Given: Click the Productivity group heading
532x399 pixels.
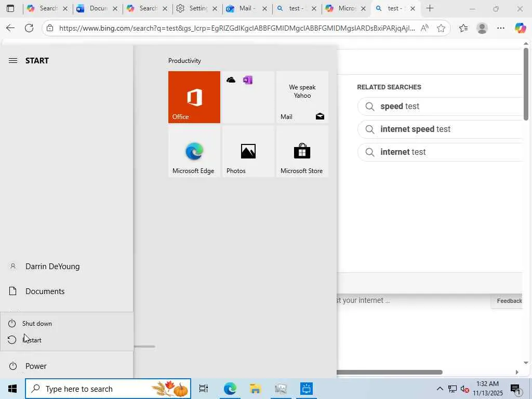Looking at the screenshot, I should click(184, 61).
